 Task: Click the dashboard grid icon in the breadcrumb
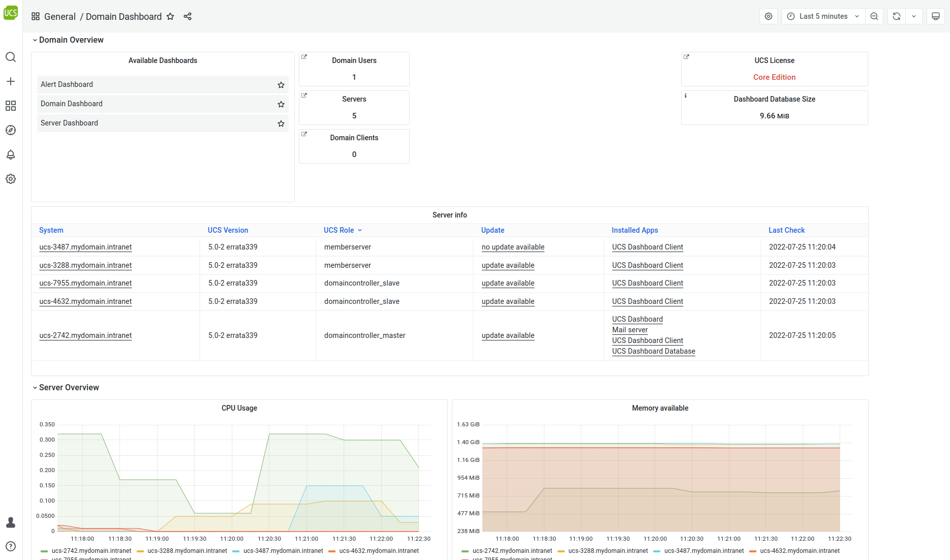(x=36, y=16)
